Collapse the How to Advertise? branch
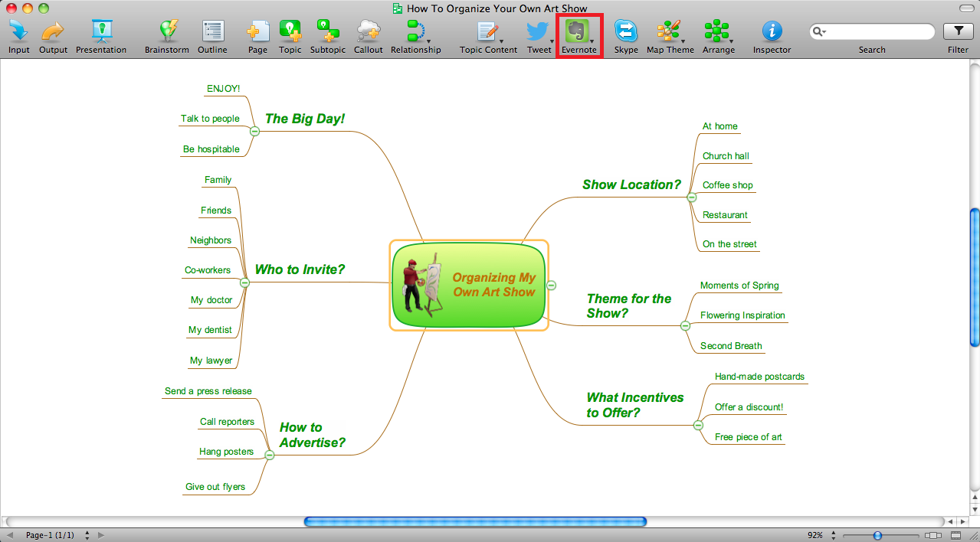 [269, 455]
